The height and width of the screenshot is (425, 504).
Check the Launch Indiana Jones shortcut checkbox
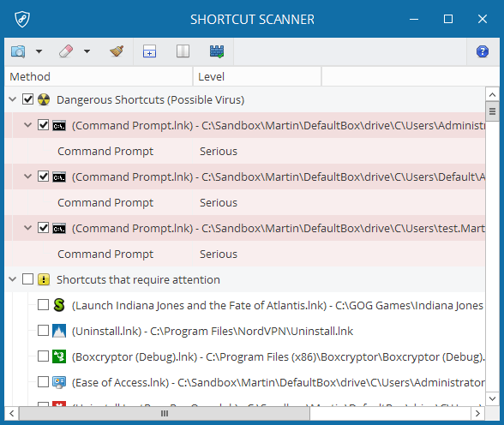coord(43,305)
